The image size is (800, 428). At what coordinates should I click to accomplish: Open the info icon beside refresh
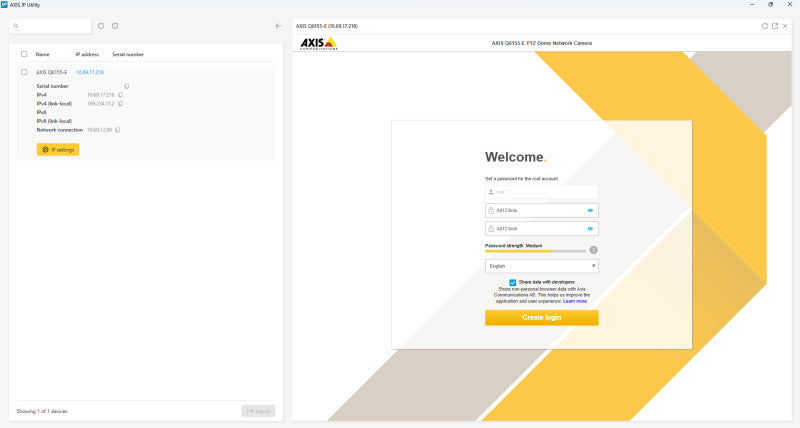coord(115,26)
